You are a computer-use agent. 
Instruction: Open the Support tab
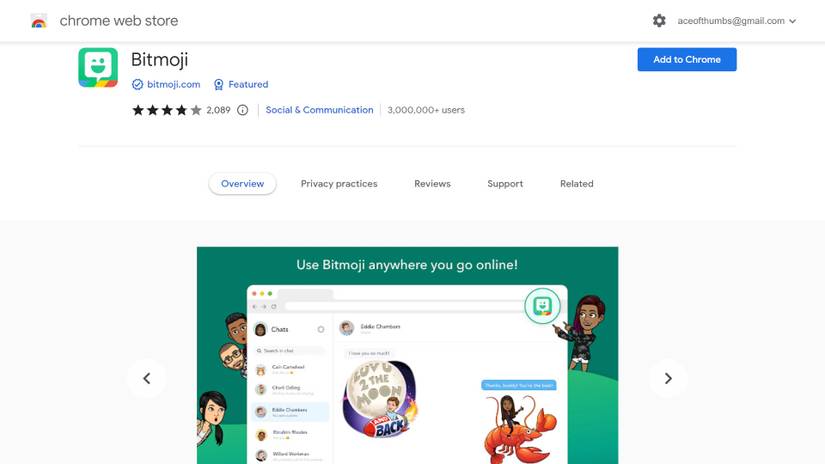click(505, 184)
